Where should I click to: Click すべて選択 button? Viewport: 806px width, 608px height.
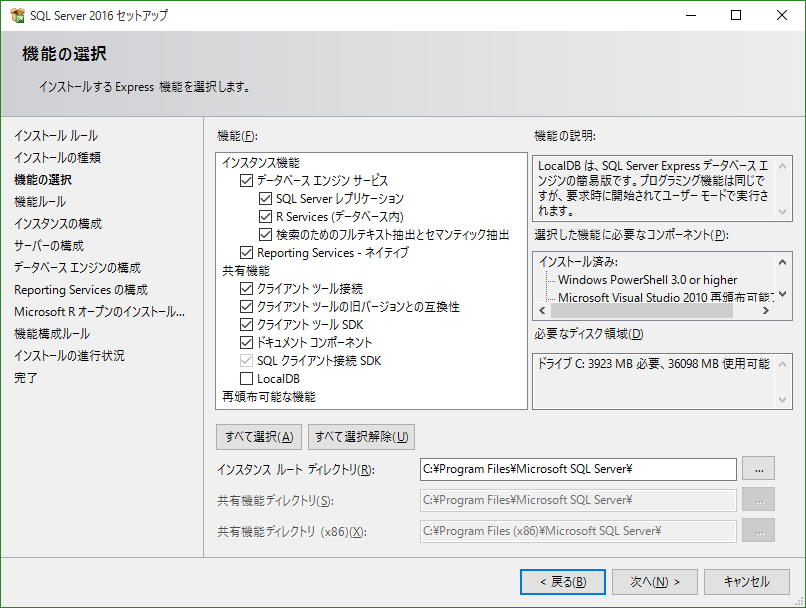tap(259, 437)
